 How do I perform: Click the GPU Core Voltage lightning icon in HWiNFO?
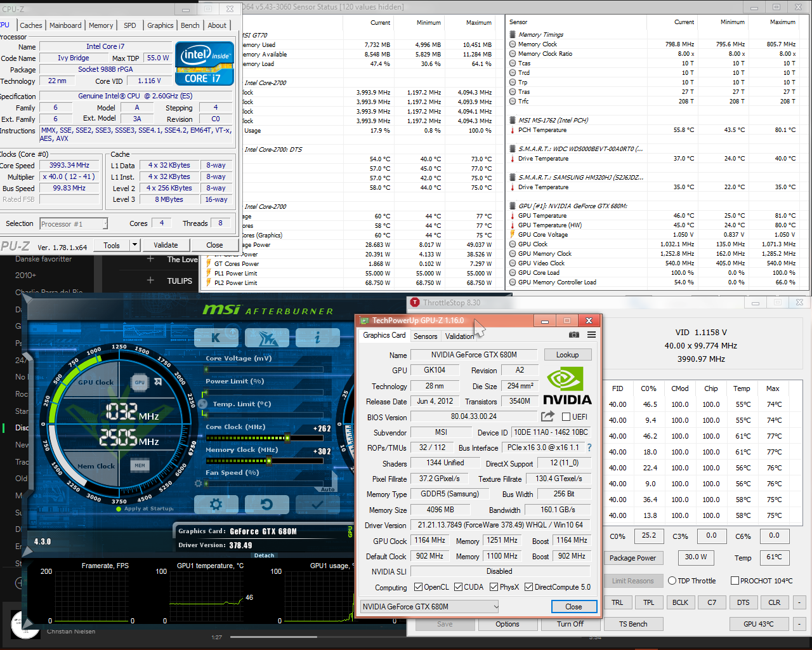513,235
